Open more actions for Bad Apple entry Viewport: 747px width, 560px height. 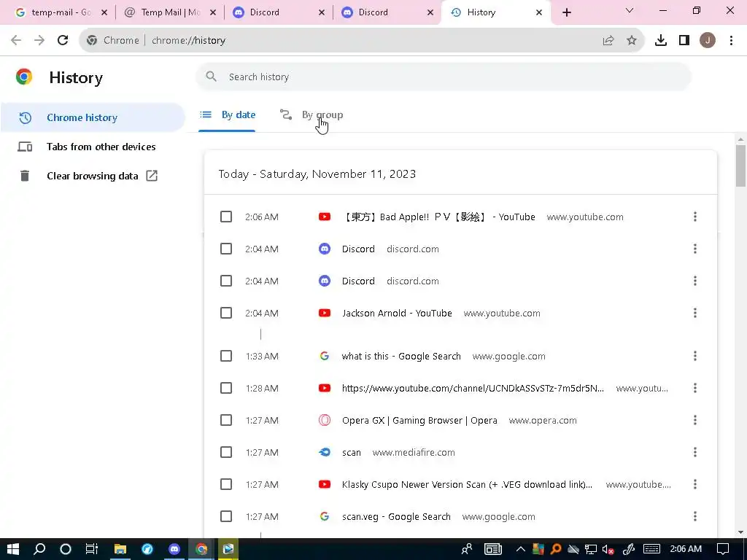click(695, 217)
